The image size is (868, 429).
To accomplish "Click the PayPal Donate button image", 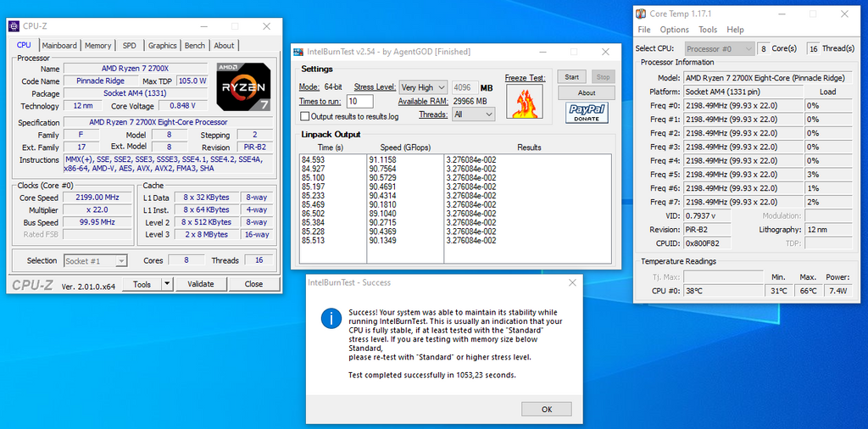I will pyautogui.click(x=587, y=113).
